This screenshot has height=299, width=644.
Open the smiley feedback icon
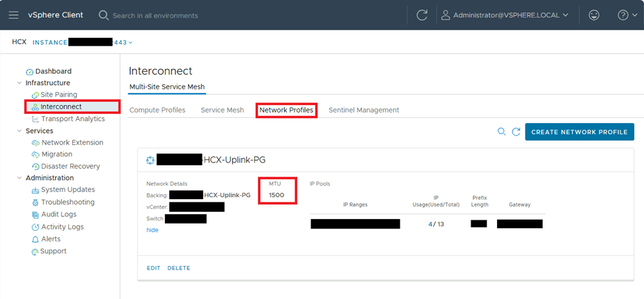[594, 15]
